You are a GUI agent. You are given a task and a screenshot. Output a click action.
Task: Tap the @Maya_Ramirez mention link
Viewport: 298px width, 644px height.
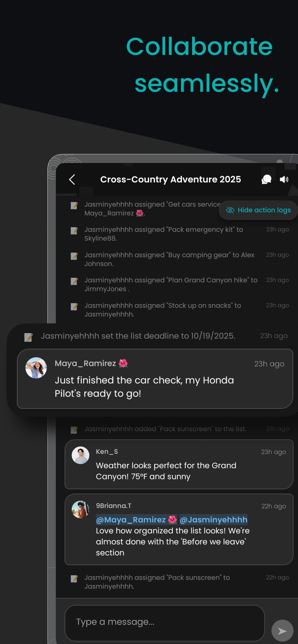click(x=136, y=520)
